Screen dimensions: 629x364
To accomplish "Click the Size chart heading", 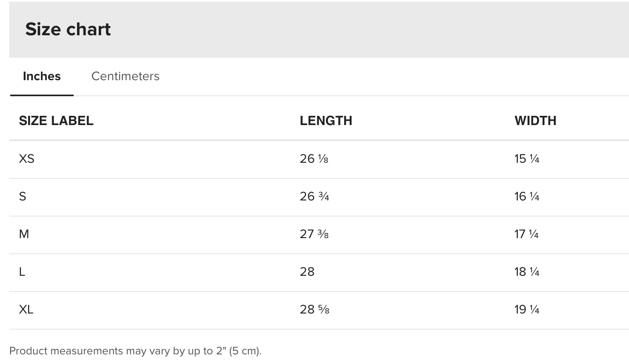I will pos(68,29).
